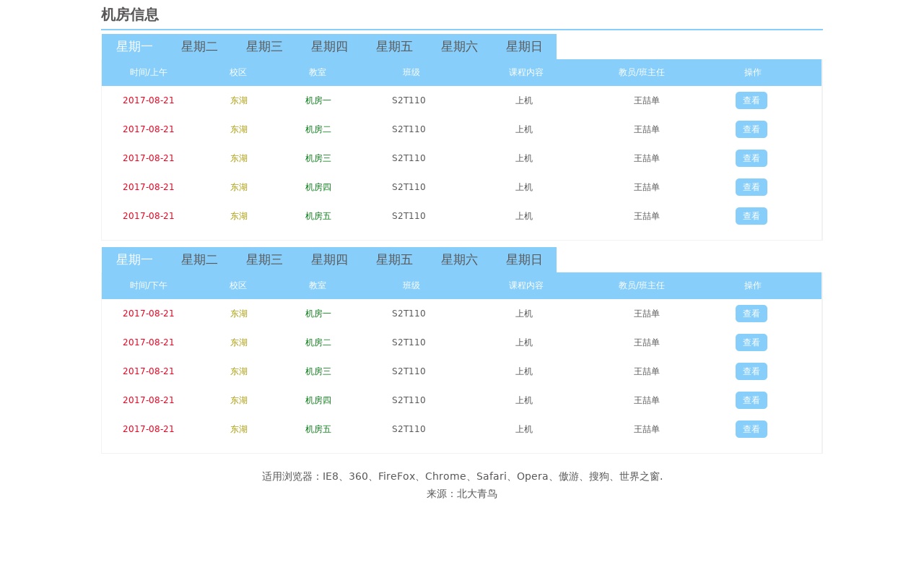Click date 2017-08-21 in afternoon 机房二 row
The height and width of the screenshot is (578, 924).
(149, 342)
